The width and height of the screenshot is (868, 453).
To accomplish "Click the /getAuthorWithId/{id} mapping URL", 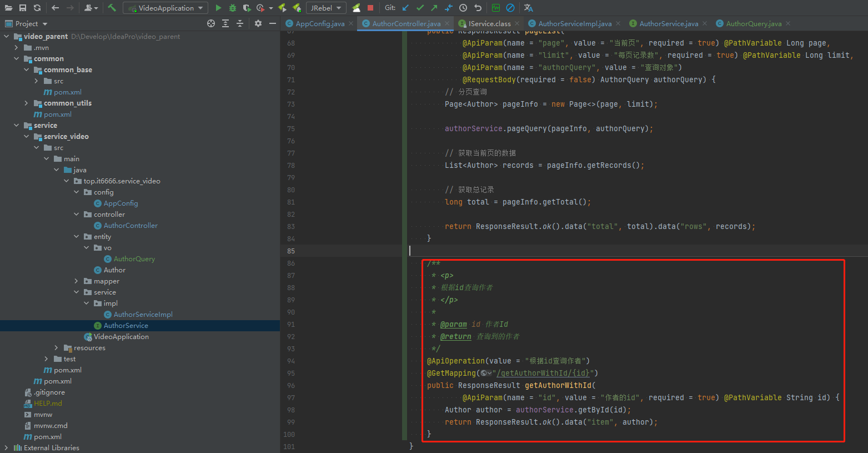I will (543, 373).
